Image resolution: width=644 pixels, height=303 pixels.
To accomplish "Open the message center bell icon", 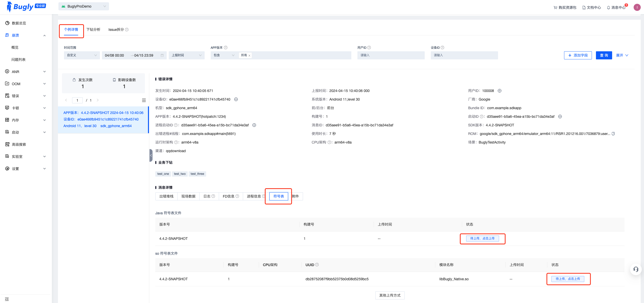I will pos(609,8).
